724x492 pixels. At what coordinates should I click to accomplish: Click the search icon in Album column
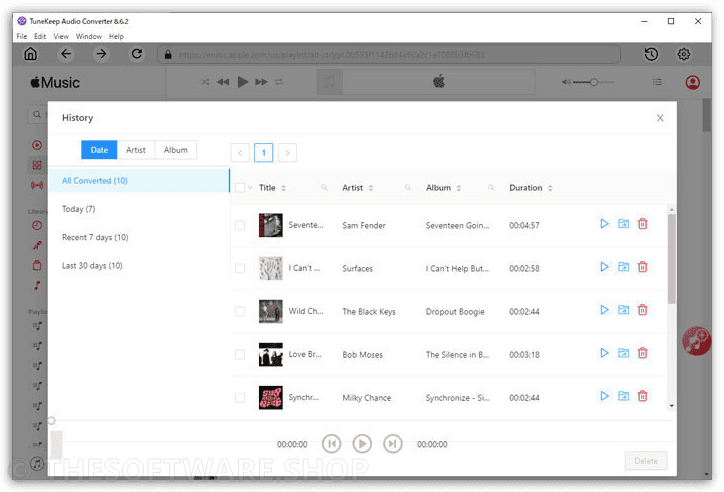491,188
